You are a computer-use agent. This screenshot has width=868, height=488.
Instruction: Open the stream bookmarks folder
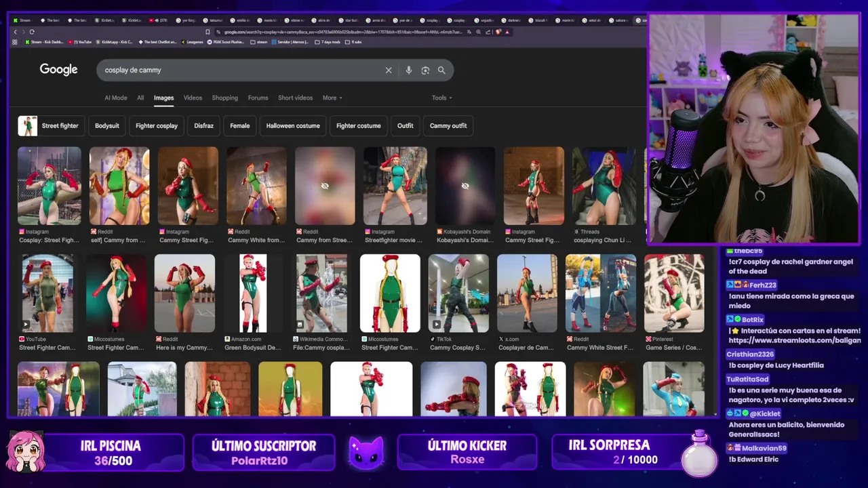(259, 42)
